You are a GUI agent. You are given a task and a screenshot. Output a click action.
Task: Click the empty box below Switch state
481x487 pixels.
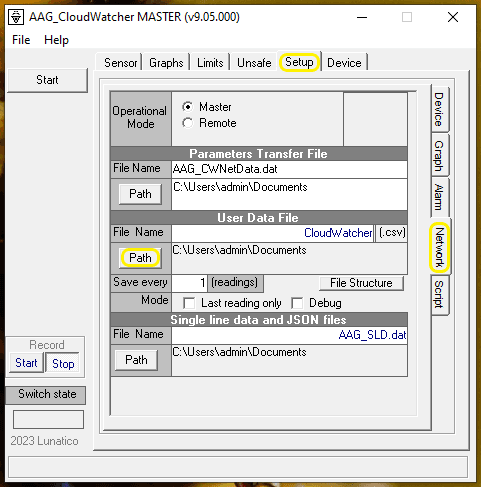(x=48, y=419)
